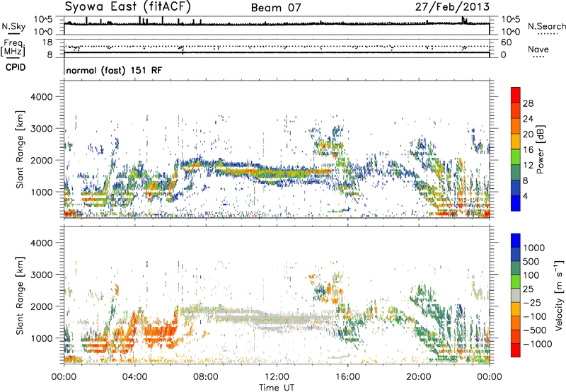Select the "-25" velocity colorbar label
This screenshot has width=566, height=392.
coord(531,303)
